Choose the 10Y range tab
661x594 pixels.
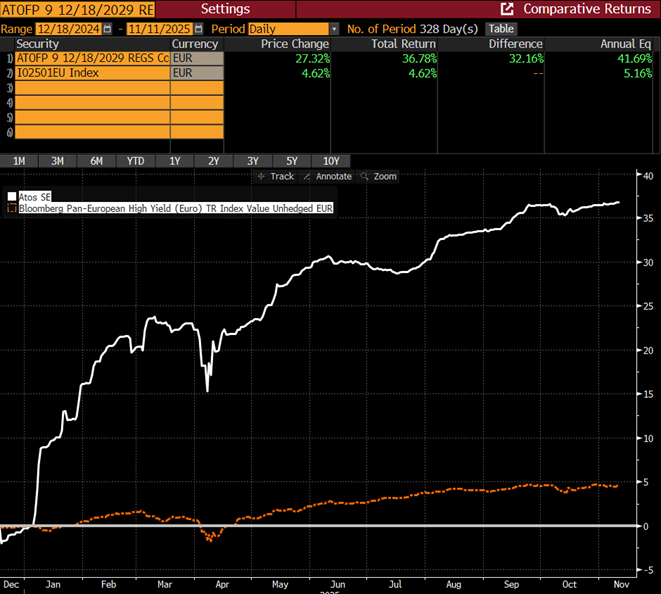point(330,161)
